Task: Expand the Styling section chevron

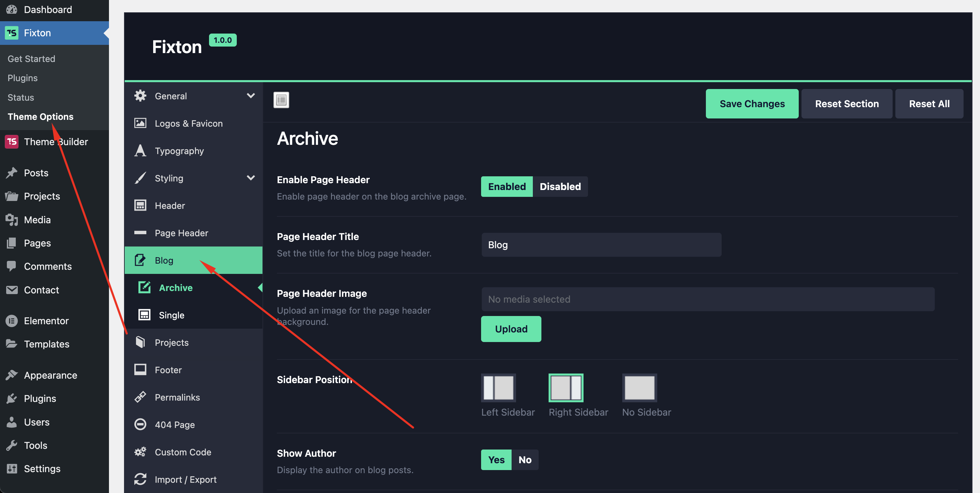Action: pyautogui.click(x=251, y=177)
